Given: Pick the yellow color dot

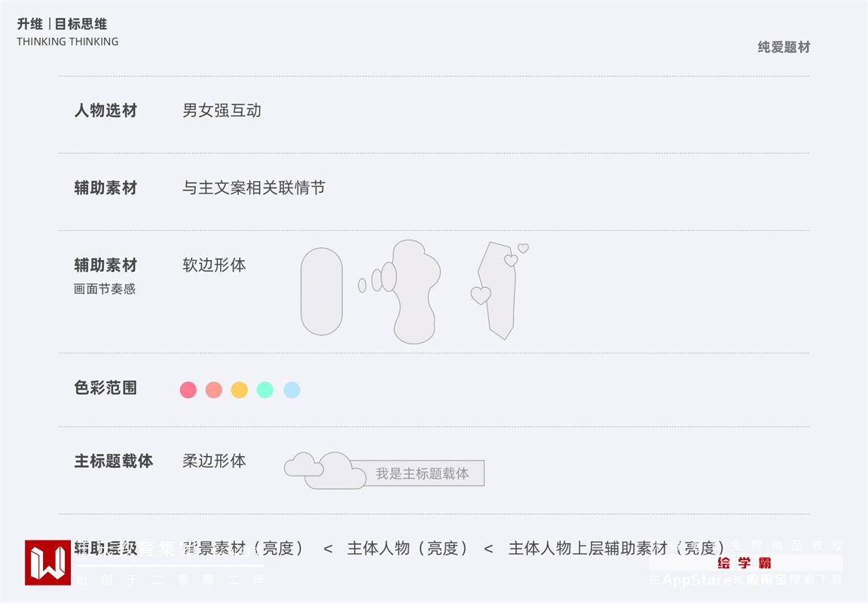Looking at the screenshot, I should coord(240,390).
